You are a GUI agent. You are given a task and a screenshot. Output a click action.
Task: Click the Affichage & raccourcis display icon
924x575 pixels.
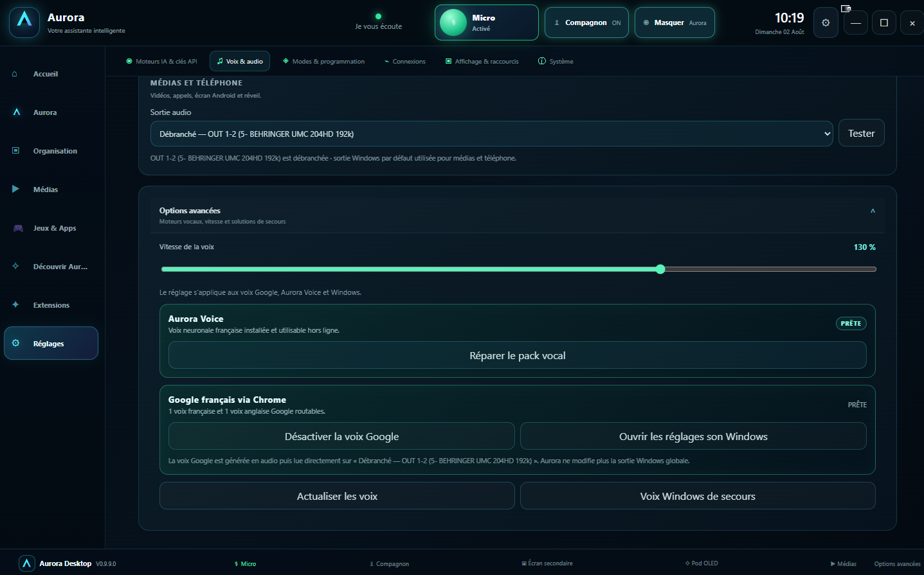click(448, 61)
